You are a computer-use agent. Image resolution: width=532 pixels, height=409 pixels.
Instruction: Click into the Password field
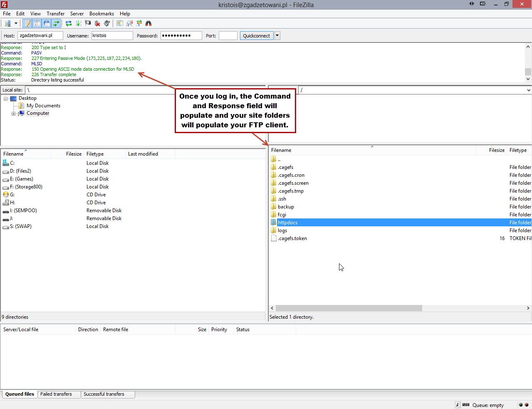pyautogui.click(x=181, y=36)
